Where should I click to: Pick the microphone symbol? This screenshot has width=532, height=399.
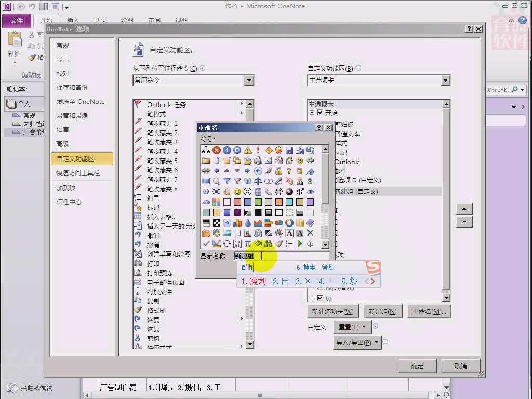(278, 181)
